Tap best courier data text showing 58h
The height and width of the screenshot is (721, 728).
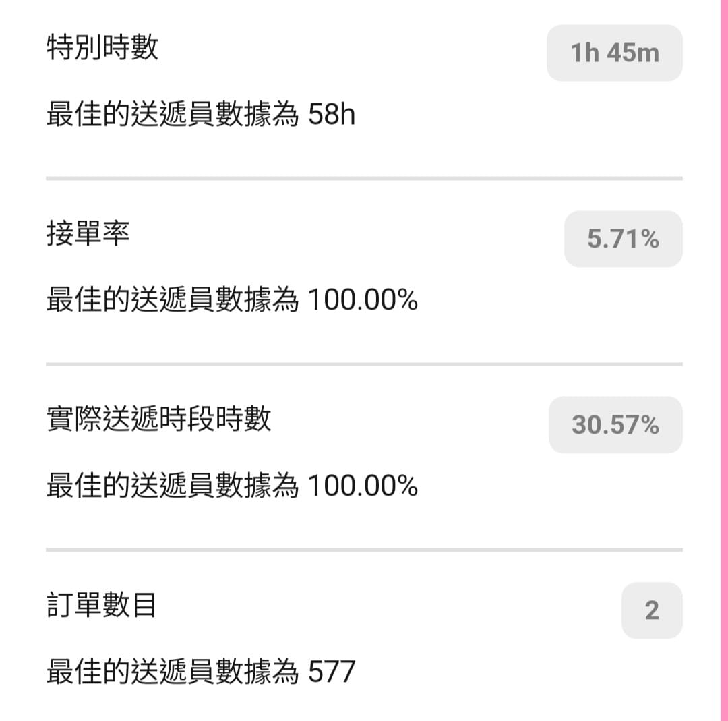201,114
